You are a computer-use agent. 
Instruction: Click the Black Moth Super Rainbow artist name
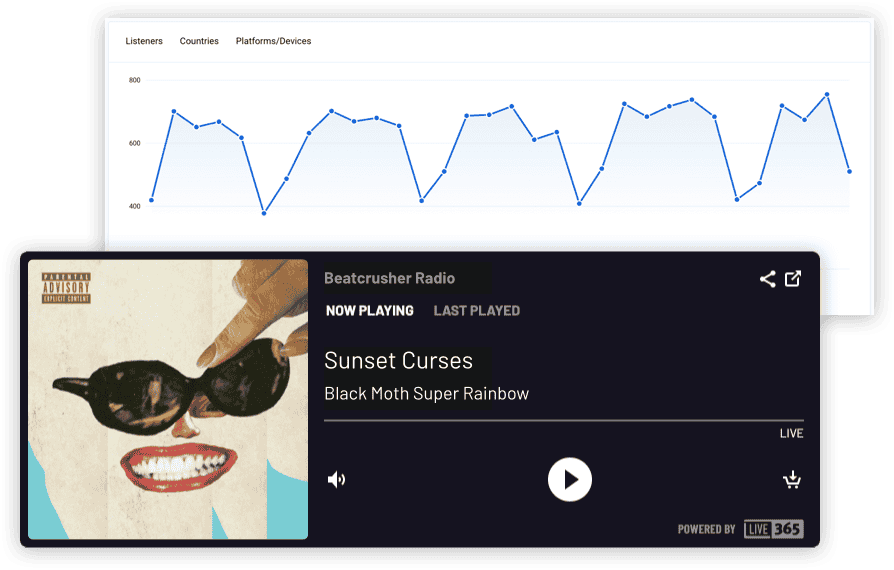(426, 394)
